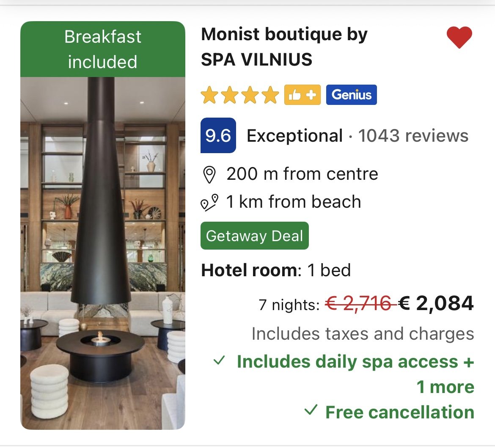495x448 pixels.
Task: Click the location pin icon
Action: (x=209, y=175)
